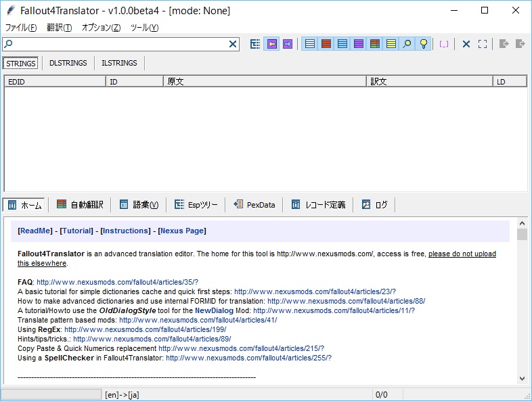Click the tree view icon beside search box
The image size is (532, 401).
255,44
